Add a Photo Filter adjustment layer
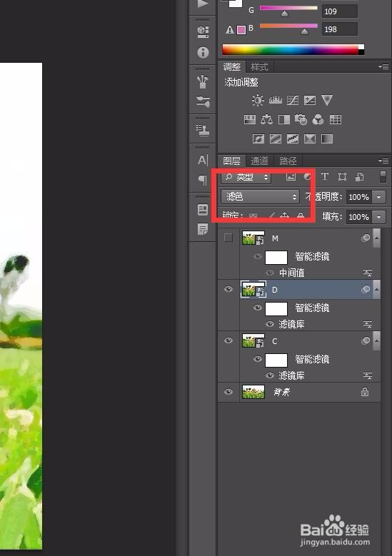Image resolution: width=392 pixels, height=556 pixels. pos(301,119)
